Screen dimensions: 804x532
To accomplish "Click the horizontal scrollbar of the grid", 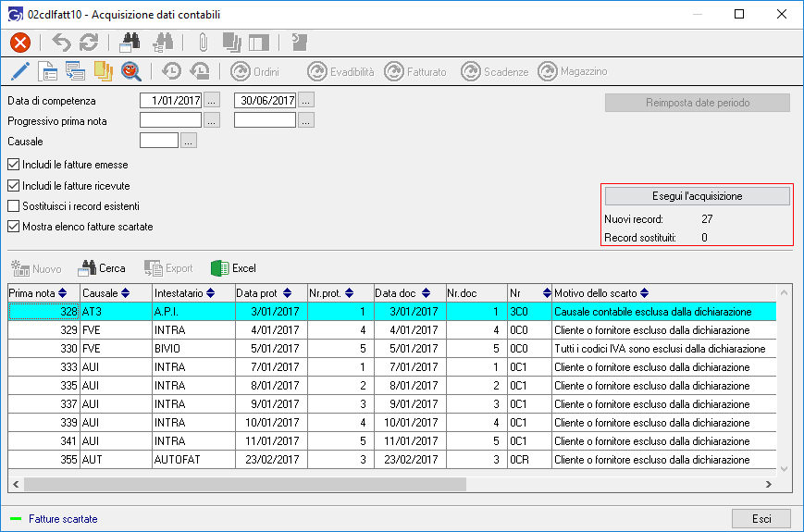I will click(x=278, y=484).
